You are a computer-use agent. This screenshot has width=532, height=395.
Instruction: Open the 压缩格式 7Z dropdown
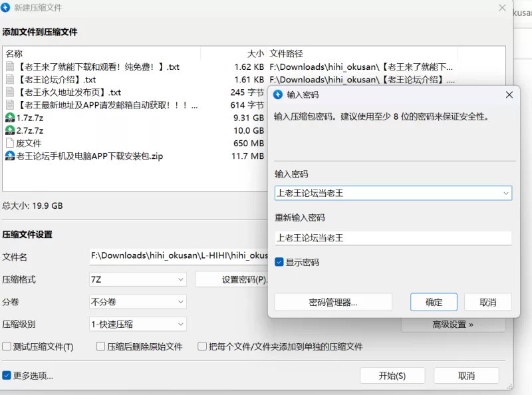(x=138, y=279)
